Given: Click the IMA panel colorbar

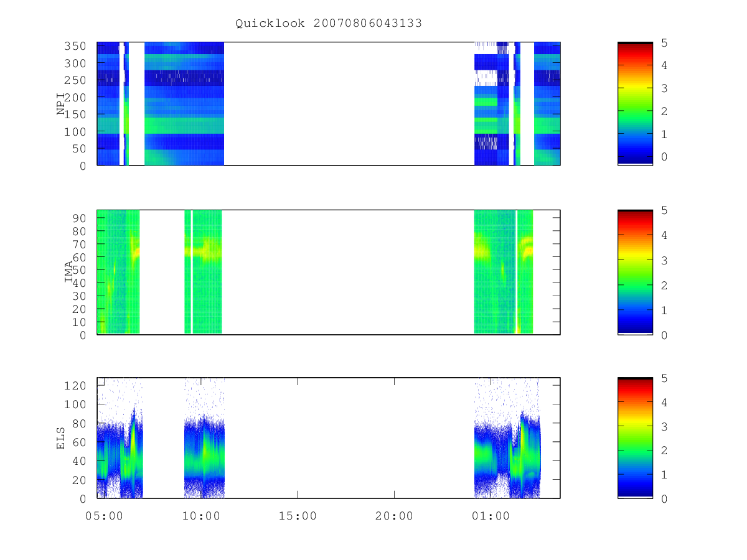Looking at the screenshot, I should tap(635, 272).
